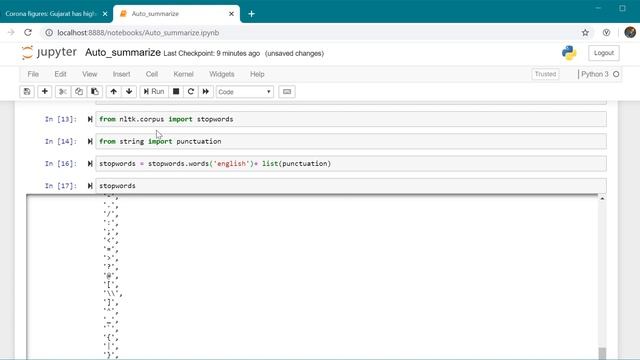Run cell In [14] using its run marker
This screenshot has width=640, height=360.
click(x=90, y=141)
